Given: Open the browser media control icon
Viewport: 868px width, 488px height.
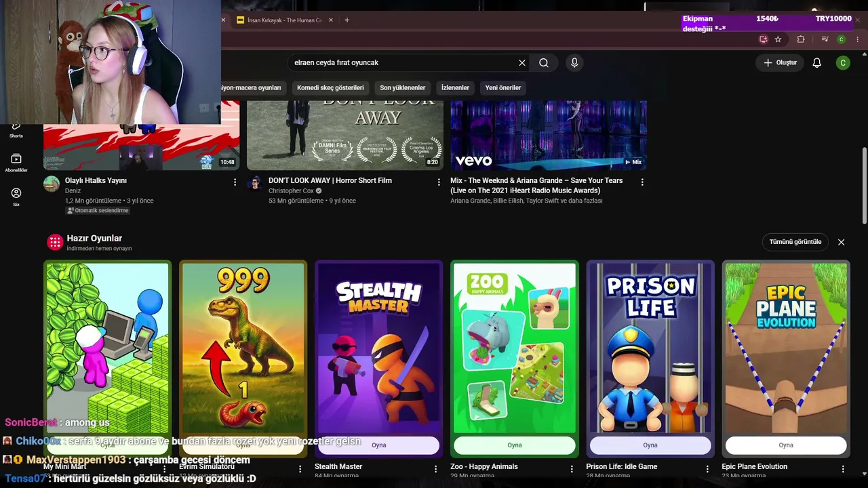Looking at the screenshot, I should [825, 39].
